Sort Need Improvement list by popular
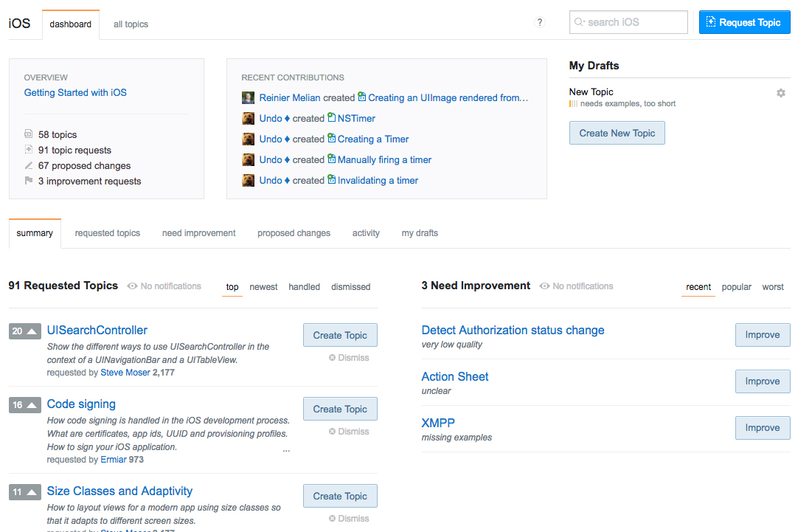Image resolution: width=812 pixels, height=532 pixels. click(x=736, y=287)
